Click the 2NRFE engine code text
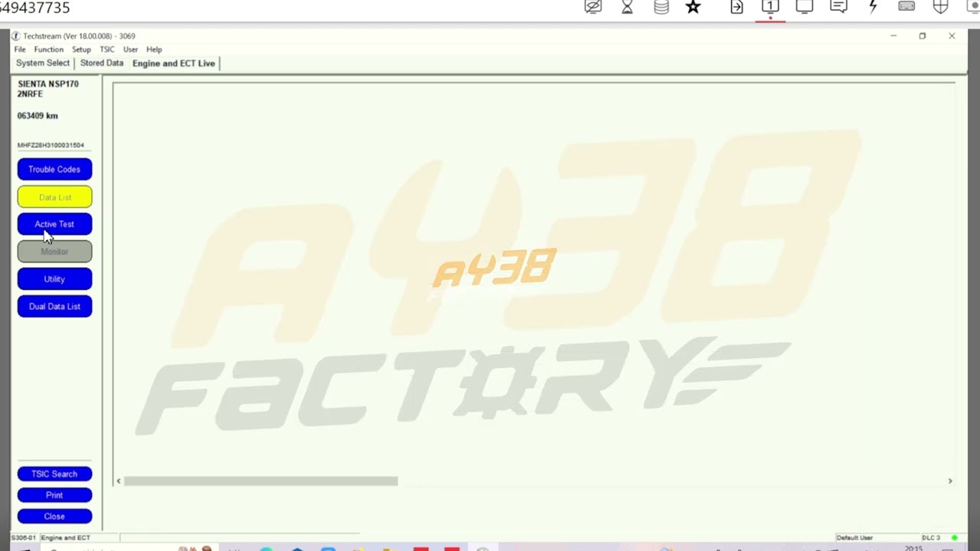The height and width of the screenshot is (551, 980). pyautogui.click(x=30, y=94)
